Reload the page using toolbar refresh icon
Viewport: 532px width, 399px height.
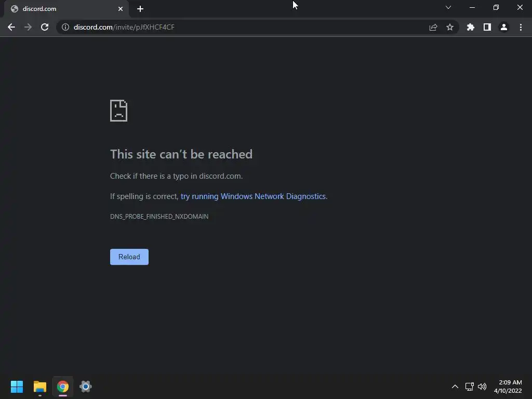[x=45, y=27]
